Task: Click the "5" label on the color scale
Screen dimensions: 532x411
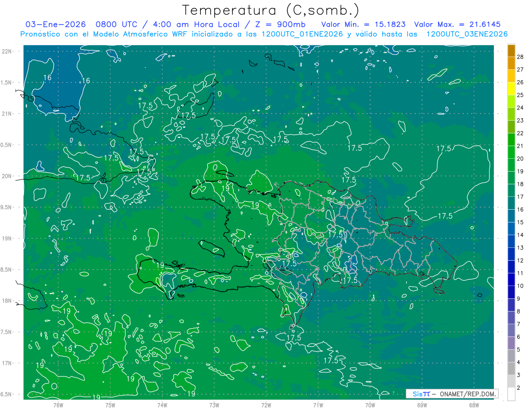Action: click(x=519, y=350)
